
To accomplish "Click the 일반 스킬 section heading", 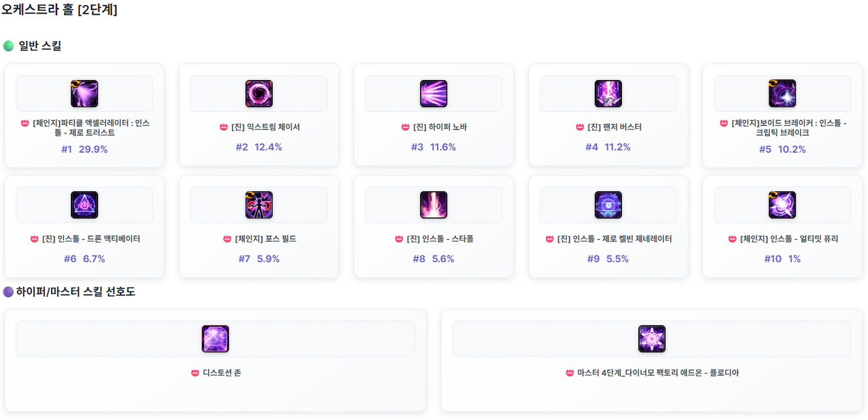I will click(x=40, y=46).
